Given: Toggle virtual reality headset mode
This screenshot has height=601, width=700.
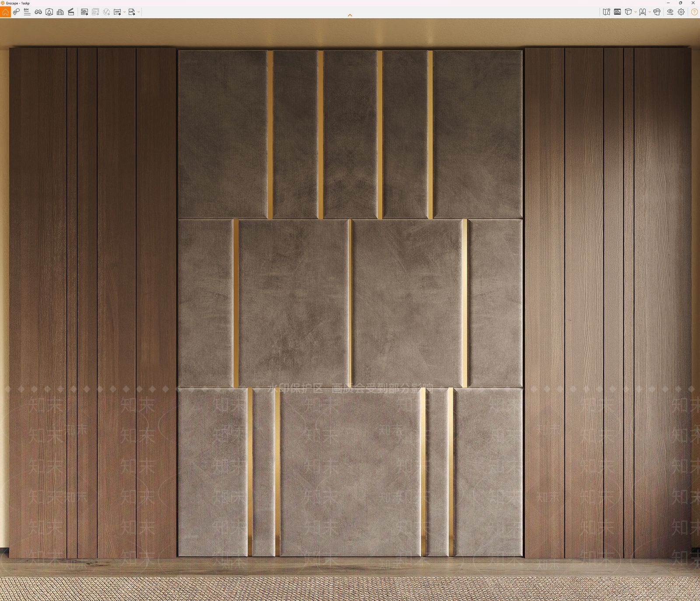Looking at the screenshot, I should 657,12.
